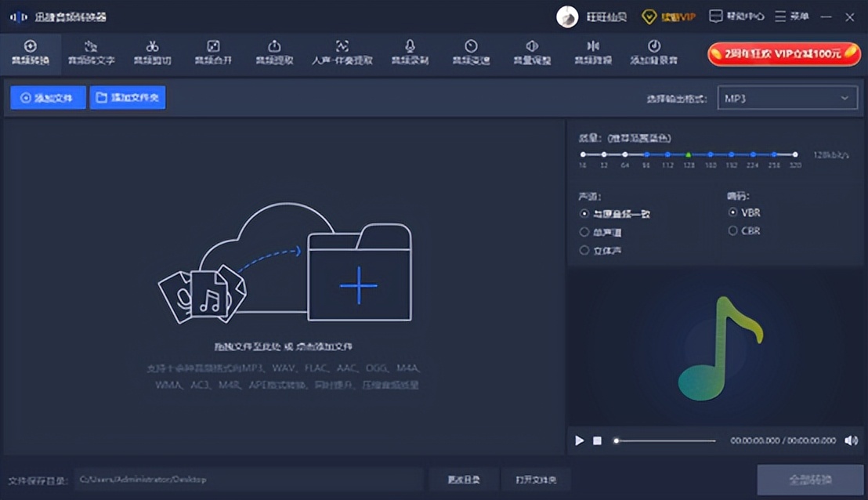Open the output format dropdown showing MP3

click(x=787, y=97)
